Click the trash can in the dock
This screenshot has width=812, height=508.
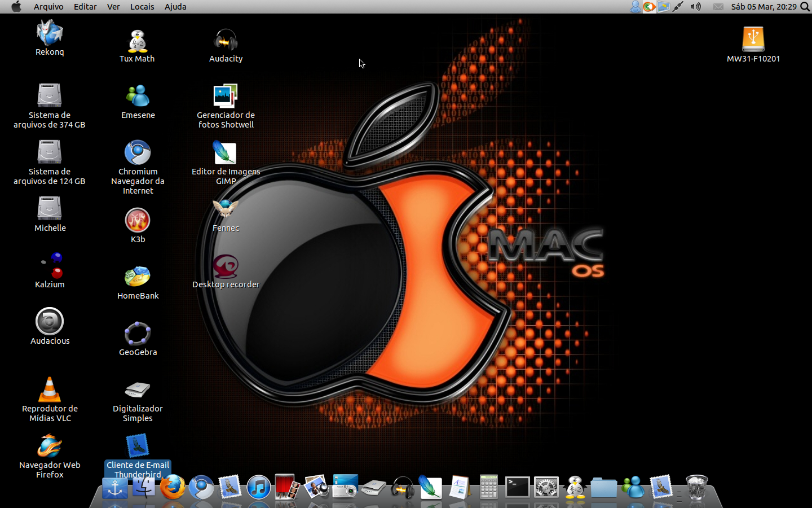point(697,487)
